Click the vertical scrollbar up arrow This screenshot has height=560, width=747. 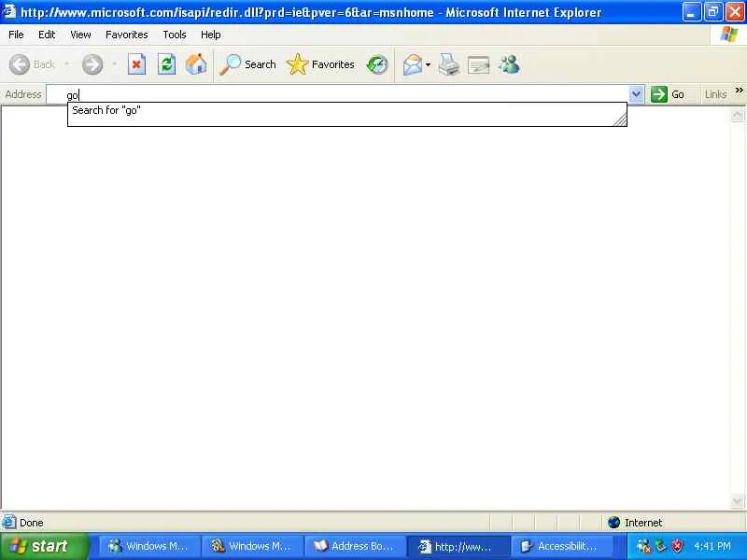tap(737, 115)
